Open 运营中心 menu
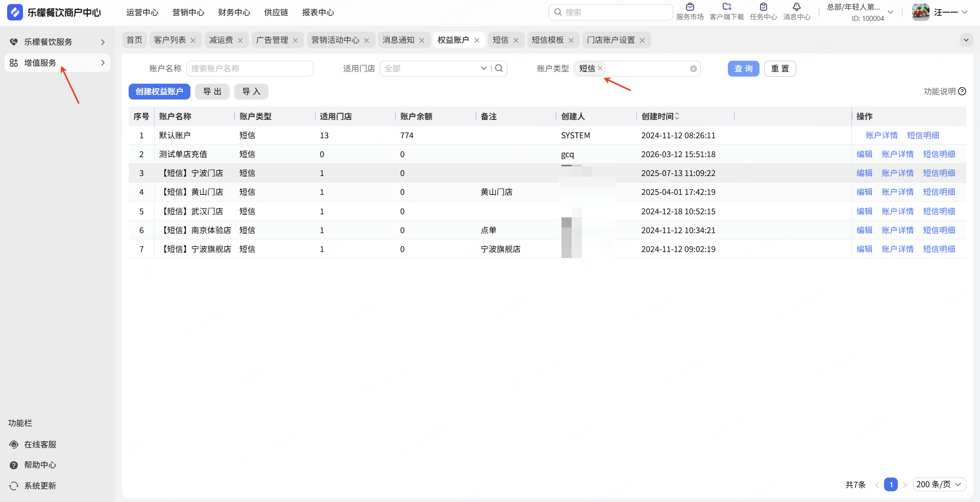 [142, 12]
